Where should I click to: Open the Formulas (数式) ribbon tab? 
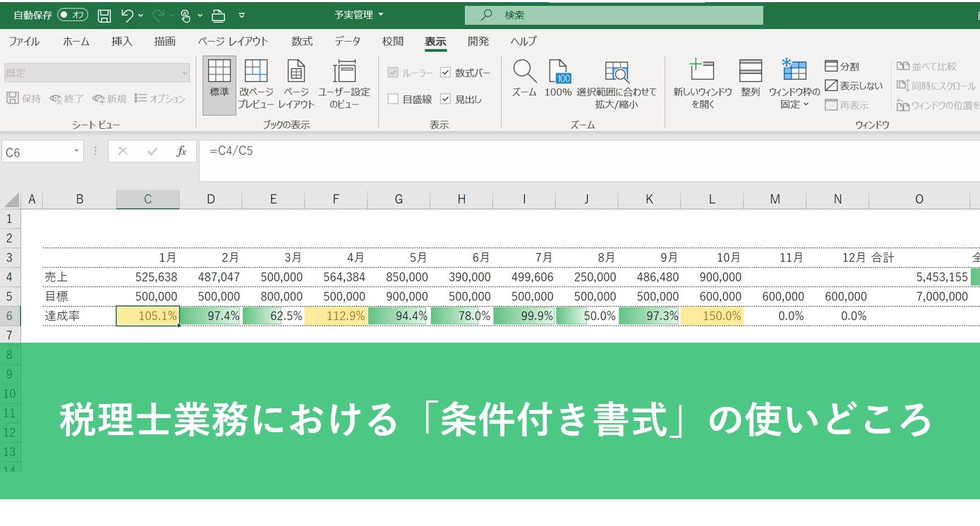coord(302,42)
